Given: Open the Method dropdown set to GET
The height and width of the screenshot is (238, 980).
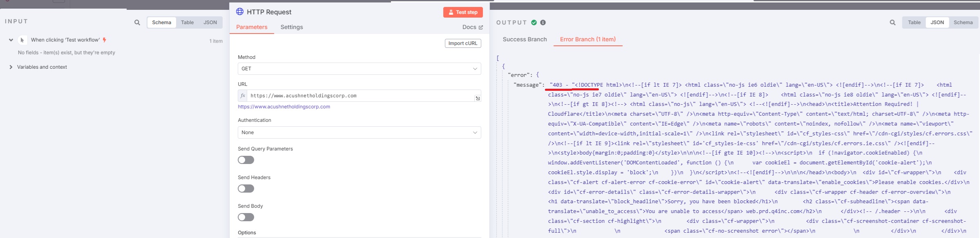Looking at the screenshot, I should [x=359, y=69].
